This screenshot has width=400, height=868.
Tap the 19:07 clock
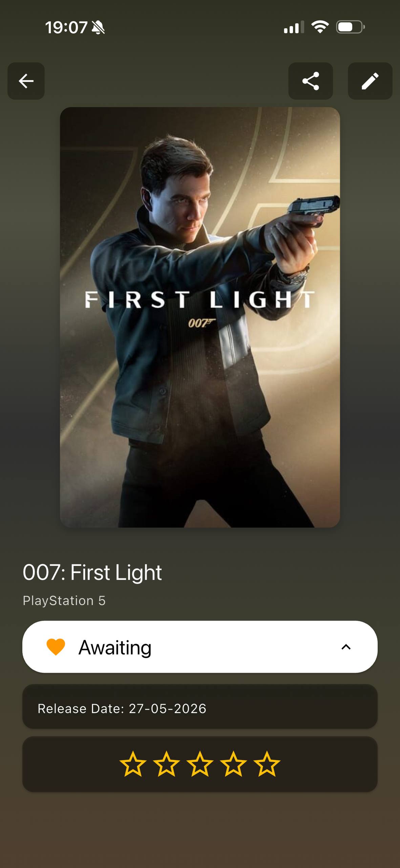pyautogui.click(x=66, y=27)
